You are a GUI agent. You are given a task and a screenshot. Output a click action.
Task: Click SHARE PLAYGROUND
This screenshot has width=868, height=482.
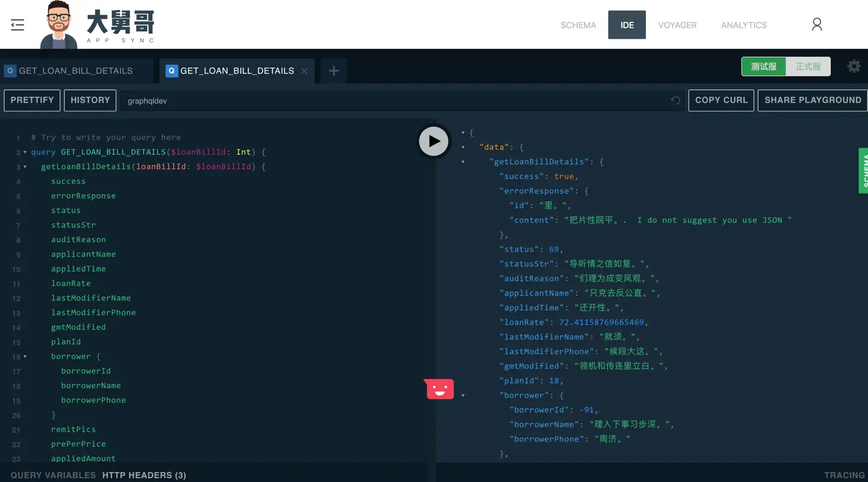[813, 100]
